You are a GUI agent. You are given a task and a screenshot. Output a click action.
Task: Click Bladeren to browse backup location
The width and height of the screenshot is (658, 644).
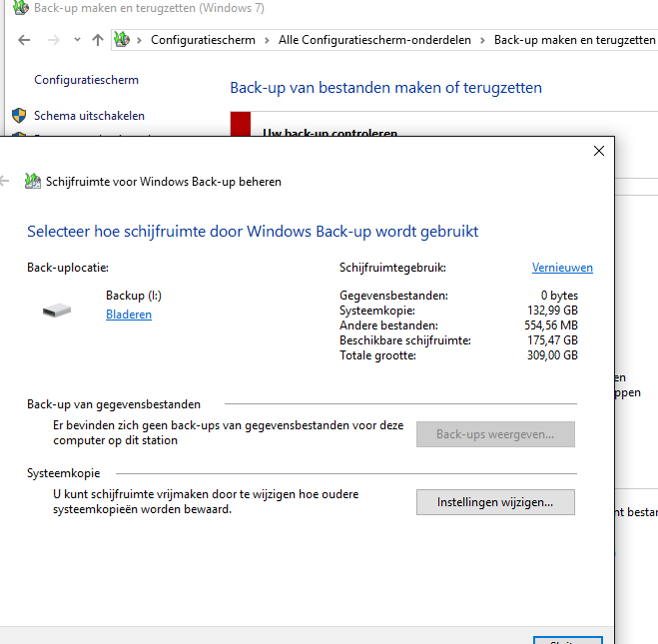tap(129, 315)
